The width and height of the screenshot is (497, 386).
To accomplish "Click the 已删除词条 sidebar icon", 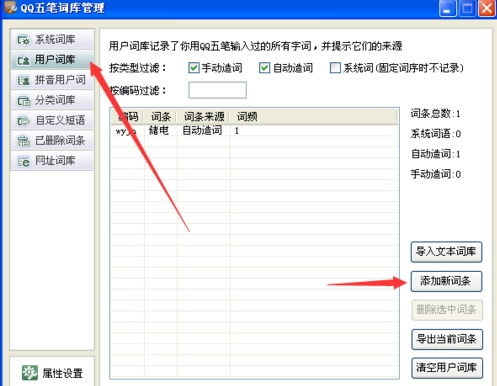I will pyautogui.click(x=24, y=141).
